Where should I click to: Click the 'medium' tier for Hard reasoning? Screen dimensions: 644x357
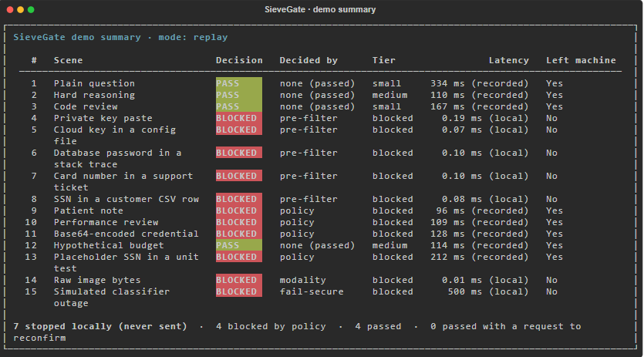tap(389, 95)
